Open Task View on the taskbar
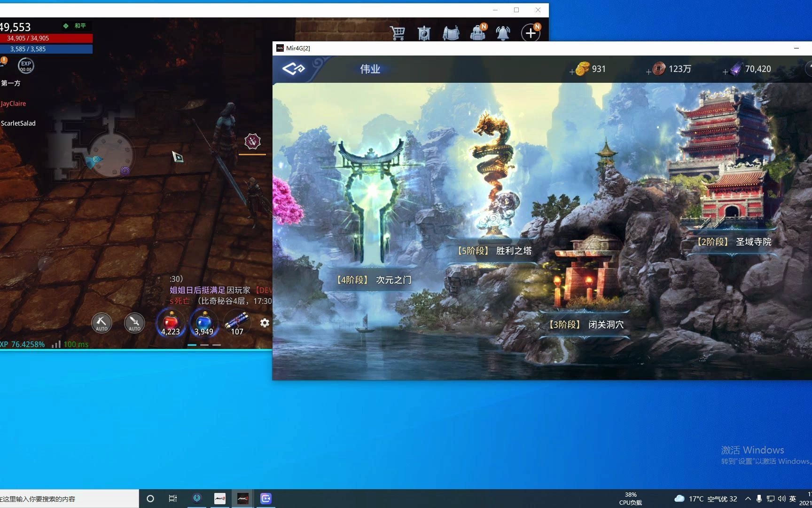Screen dimensions: 812x508 coord(173,499)
